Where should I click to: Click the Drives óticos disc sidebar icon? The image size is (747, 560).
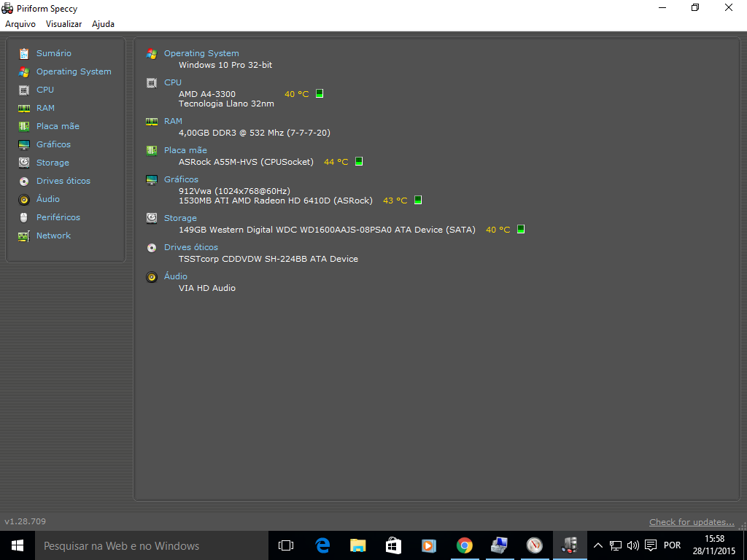tap(24, 181)
